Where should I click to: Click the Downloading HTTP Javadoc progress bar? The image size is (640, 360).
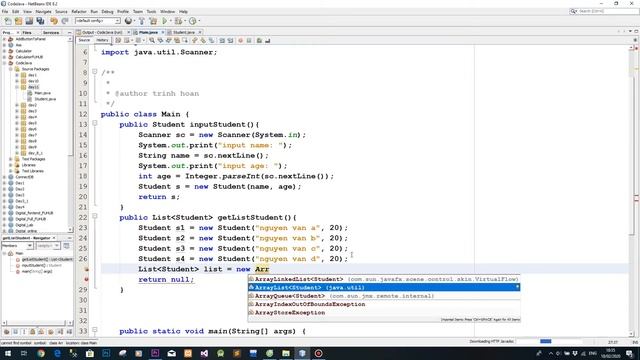[x=549, y=341]
